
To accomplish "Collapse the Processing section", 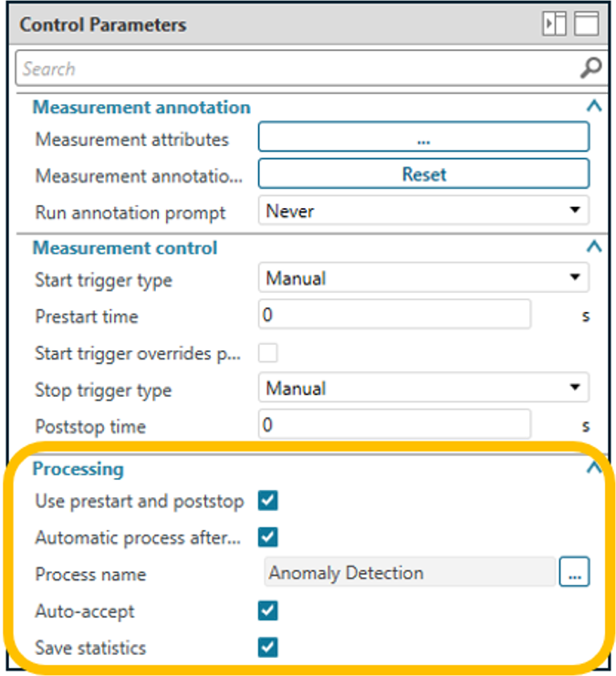I will click(594, 468).
